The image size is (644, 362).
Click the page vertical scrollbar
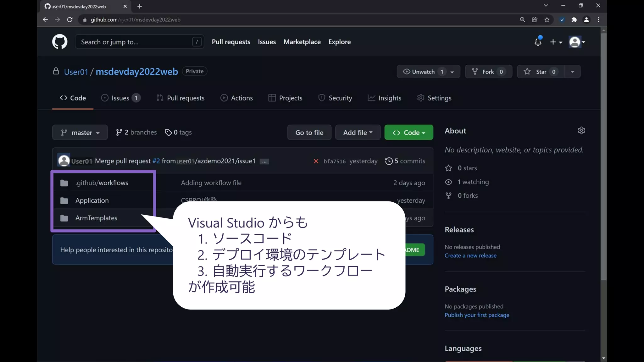[603, 157]
